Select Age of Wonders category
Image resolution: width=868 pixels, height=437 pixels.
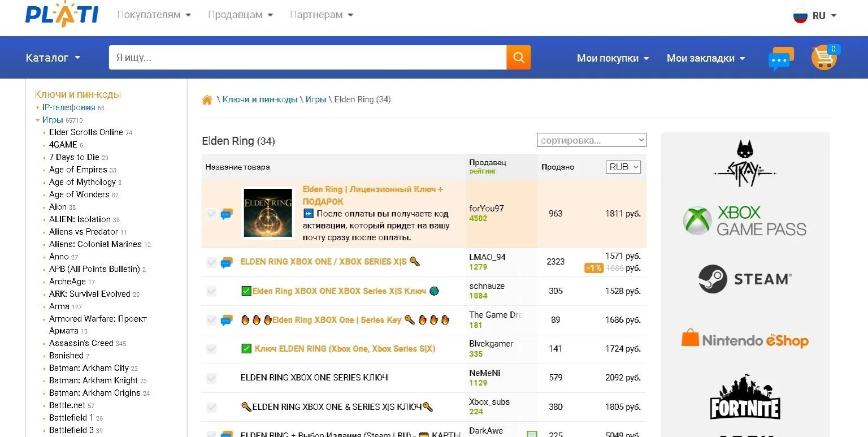[x=79, y=194]
